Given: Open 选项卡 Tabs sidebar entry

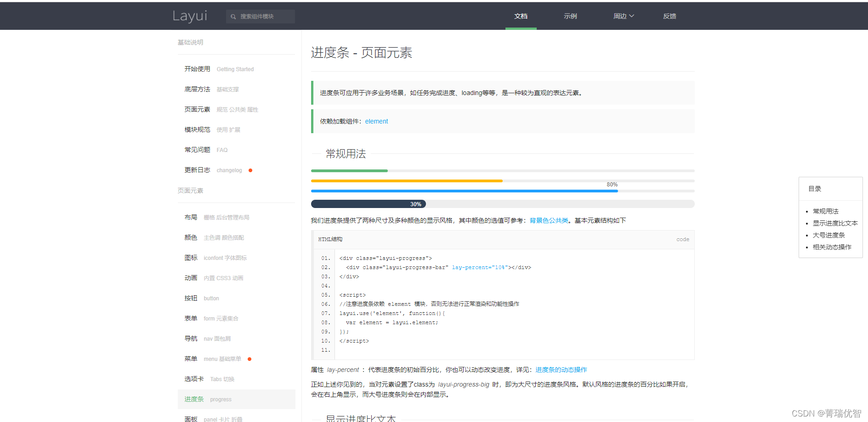Looking at the screenshot, I should point(236,379).
